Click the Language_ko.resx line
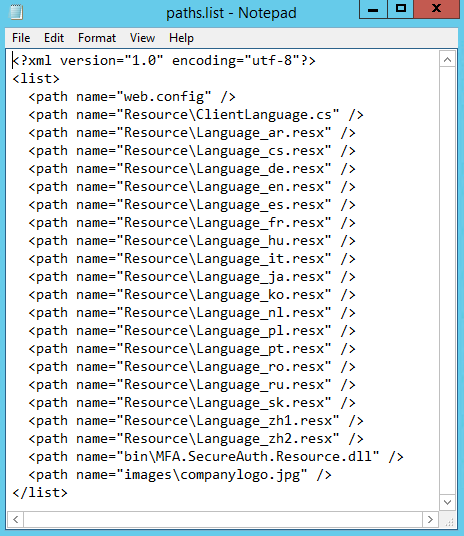This screenshot has width=464, height=536. click(x=192, y=295)
